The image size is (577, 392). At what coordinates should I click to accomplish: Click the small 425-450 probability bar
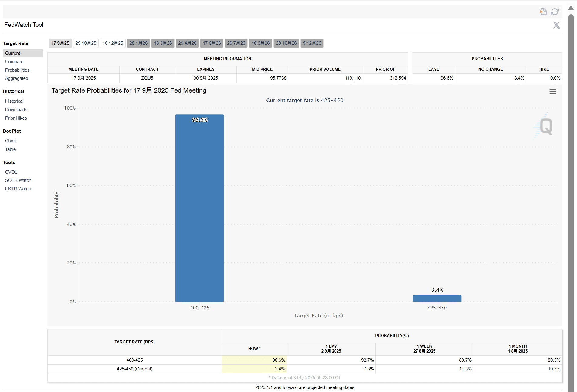tap(437, 298)
